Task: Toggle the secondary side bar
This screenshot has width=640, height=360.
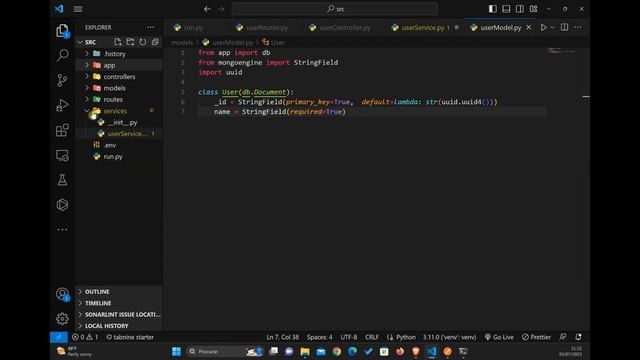Action: [x=520, y=9]
